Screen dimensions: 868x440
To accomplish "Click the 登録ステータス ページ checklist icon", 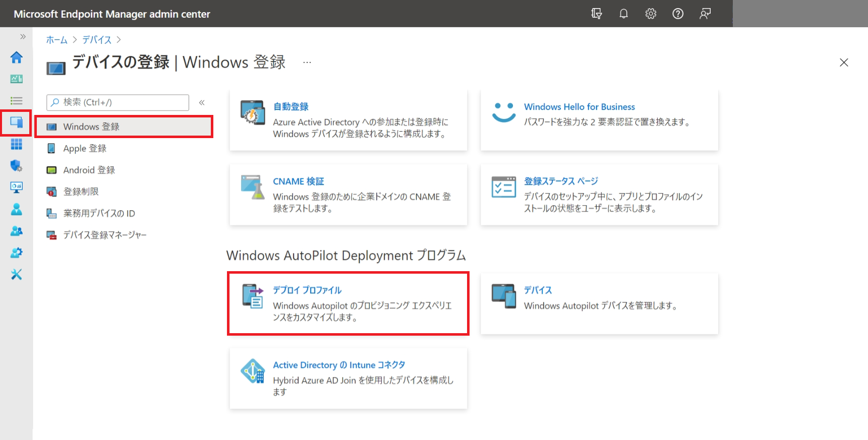I will [504, 187].
